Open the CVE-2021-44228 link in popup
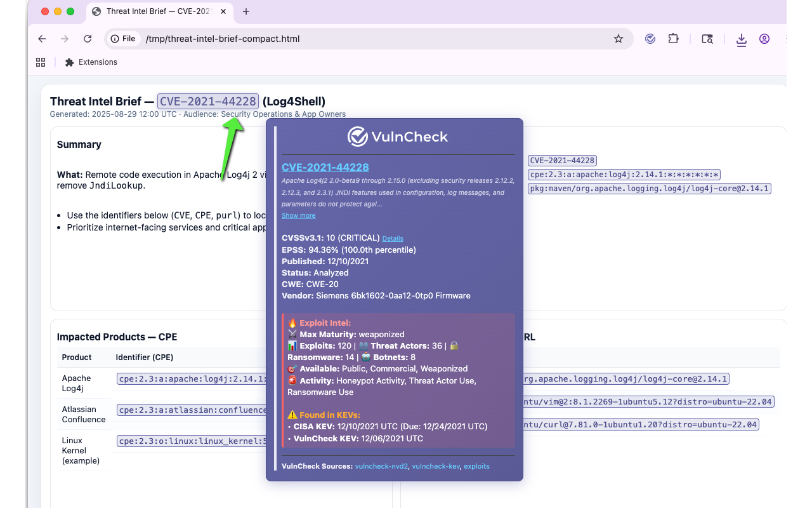This screenshot has width=812, height=508. (325, 167)
